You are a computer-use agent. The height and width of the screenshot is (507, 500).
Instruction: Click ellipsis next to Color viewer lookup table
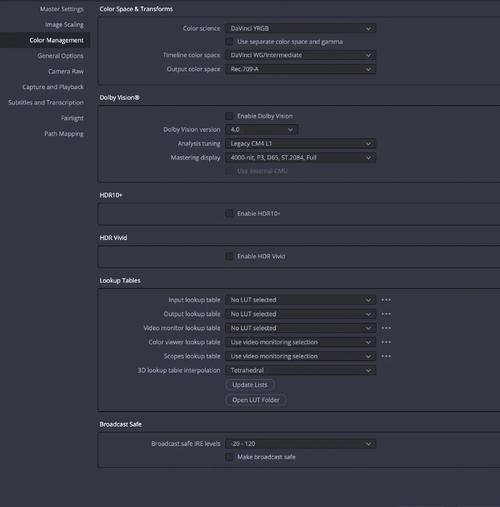click(x=386, y=342)
